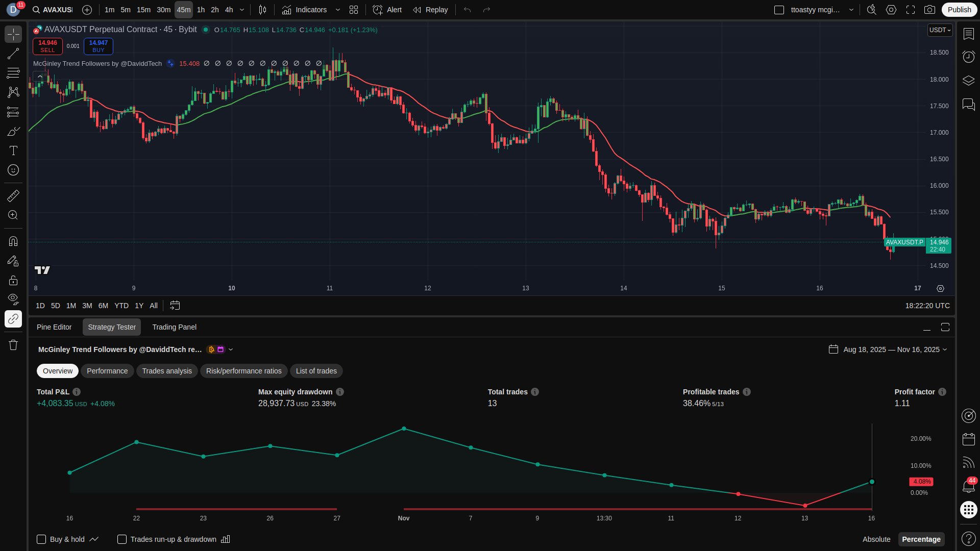Take a chart snapshot with camera icon
The image size is (980, 551).
tap(930, 10)
